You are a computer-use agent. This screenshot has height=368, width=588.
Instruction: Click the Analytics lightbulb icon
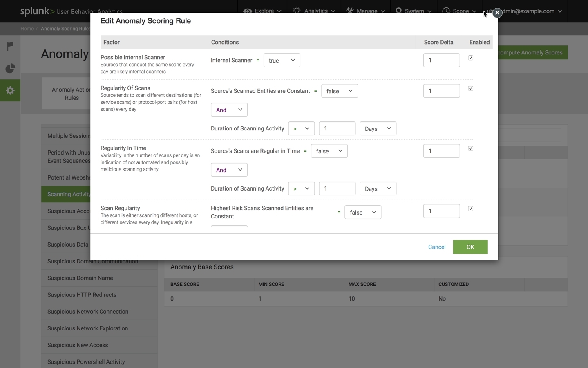[297, 11]
